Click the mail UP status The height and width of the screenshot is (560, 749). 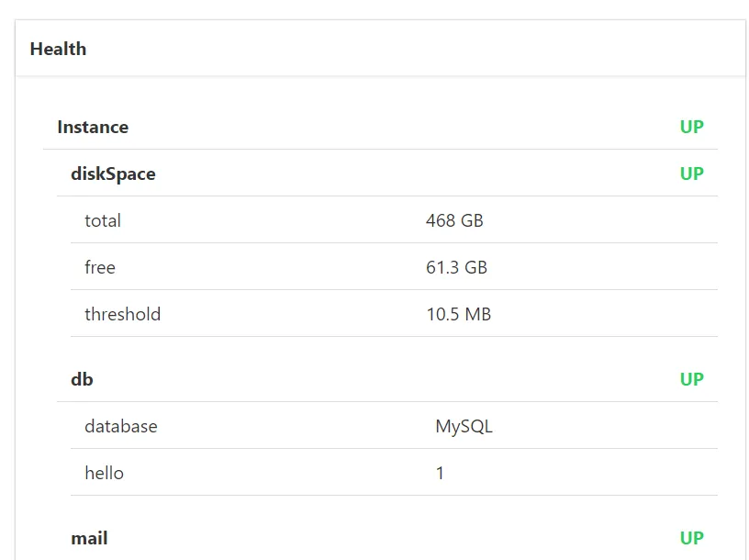tap(691, 538)
